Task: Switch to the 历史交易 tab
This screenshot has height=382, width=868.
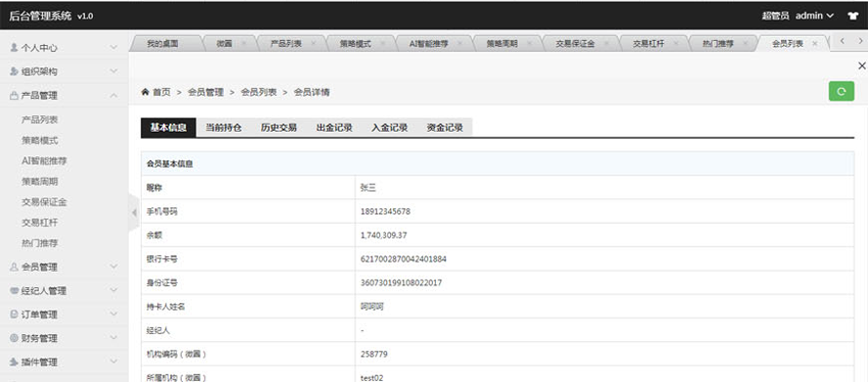Action: tap(279, 127)
